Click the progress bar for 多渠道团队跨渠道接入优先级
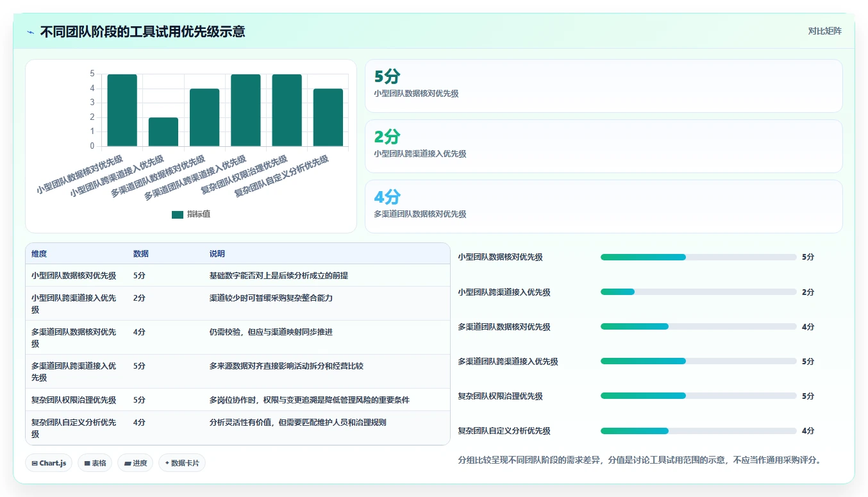Screen dimensions: 868x497 coord(698,361)
